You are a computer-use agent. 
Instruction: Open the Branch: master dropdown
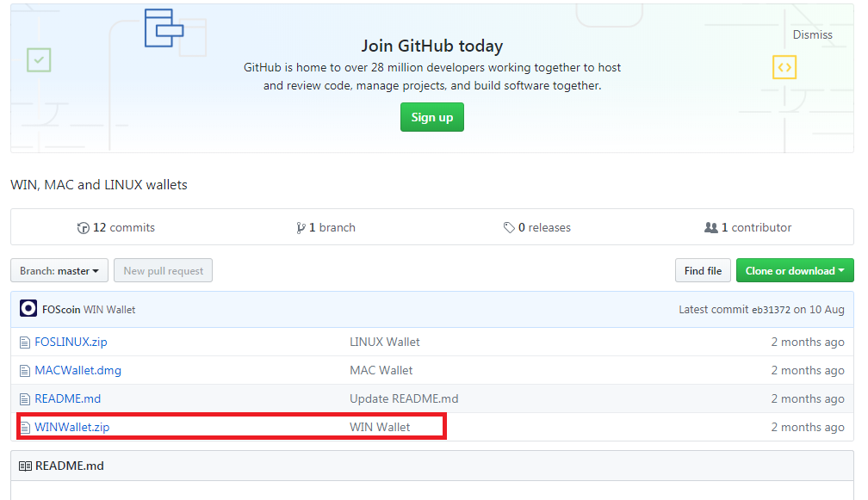point(59,270)
